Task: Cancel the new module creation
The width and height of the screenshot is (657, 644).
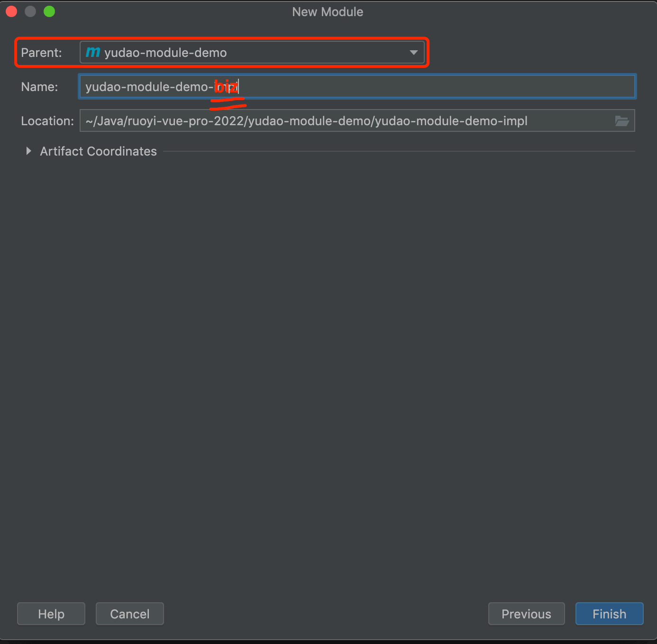Action: [x=129, y=614]
